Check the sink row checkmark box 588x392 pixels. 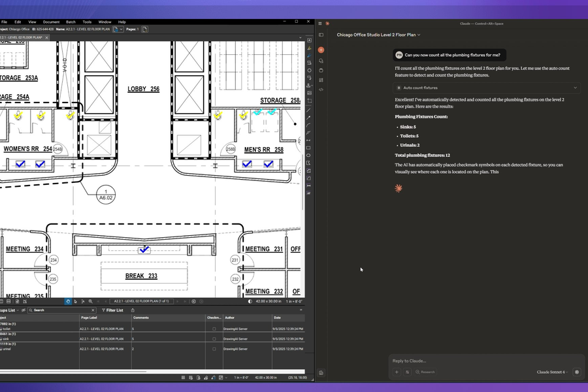[x=214, y=338]
